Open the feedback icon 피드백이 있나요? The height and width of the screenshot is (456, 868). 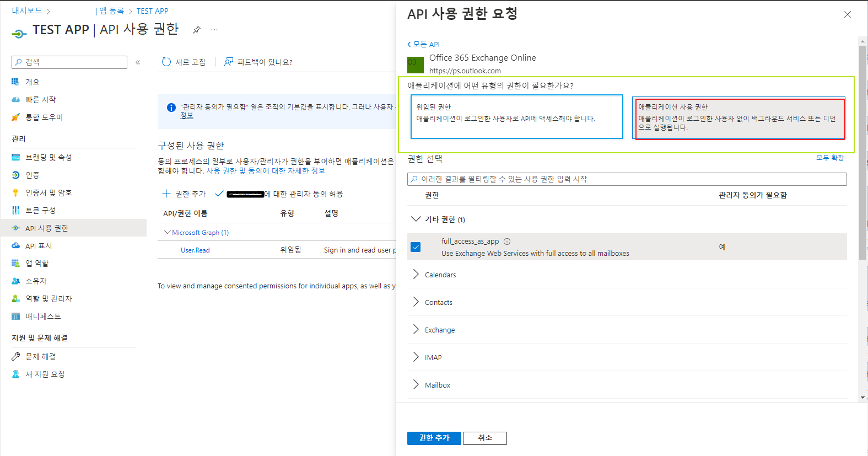[x=229, y=62]
